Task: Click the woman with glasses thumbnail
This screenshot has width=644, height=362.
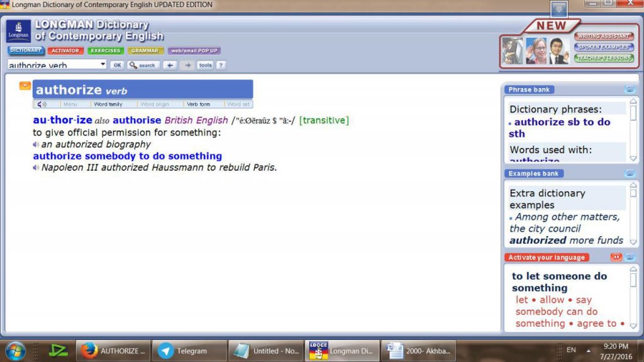Action: (536, 50)
